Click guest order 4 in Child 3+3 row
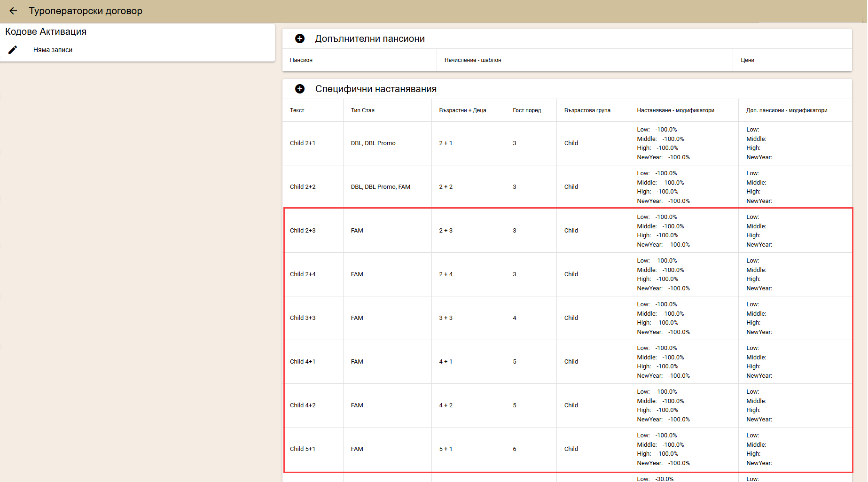The image size is (868, 482). (x=515, y=318)
